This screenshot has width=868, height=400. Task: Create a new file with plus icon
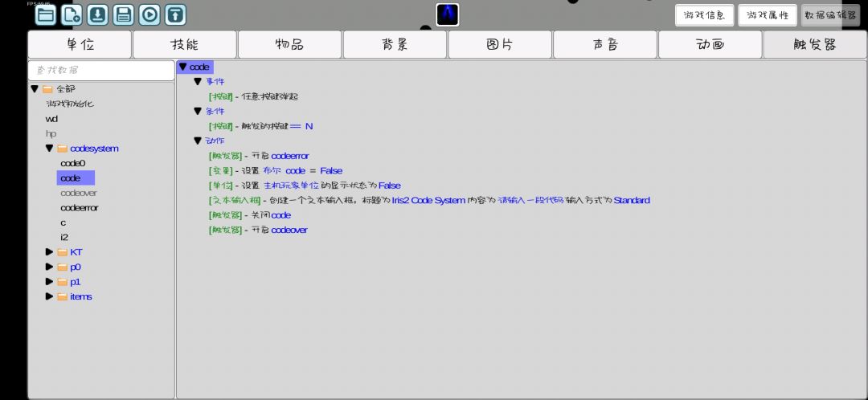(72, 15)
